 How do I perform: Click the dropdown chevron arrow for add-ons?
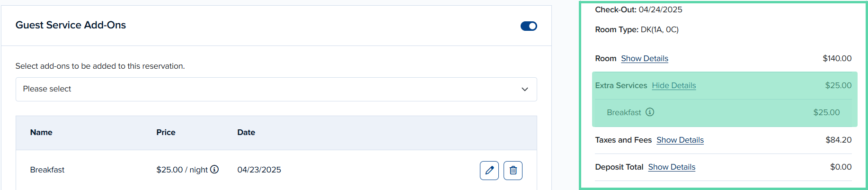click(x=524, y=89)
